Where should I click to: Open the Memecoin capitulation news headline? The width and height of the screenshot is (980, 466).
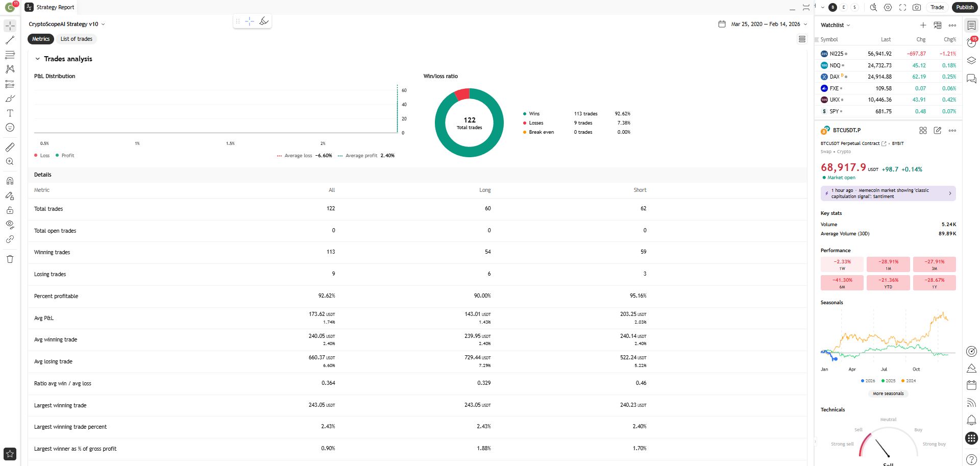point(888,193)
